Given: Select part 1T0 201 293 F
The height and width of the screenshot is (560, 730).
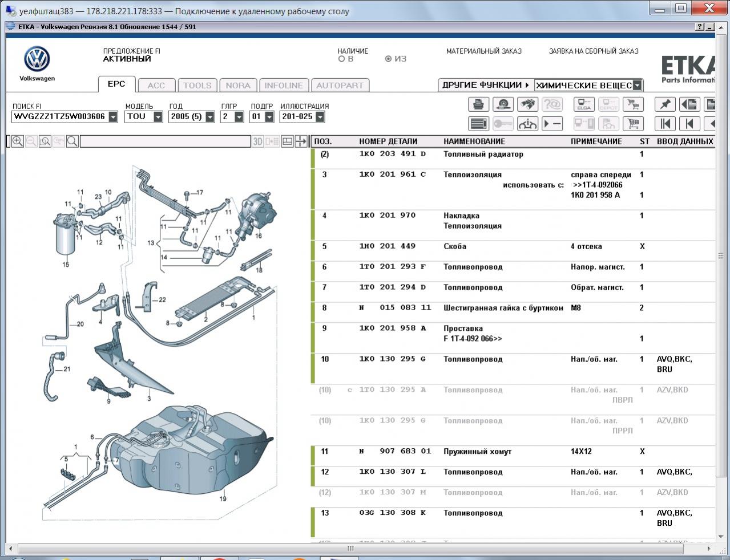Looking at the screenshot, I should tap(393, 267).
